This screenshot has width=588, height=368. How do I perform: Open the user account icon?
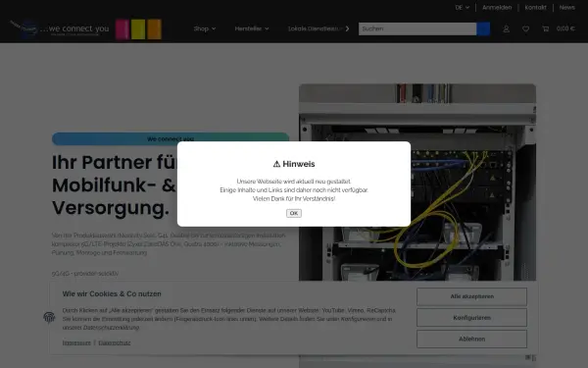[x=507, y=28]
